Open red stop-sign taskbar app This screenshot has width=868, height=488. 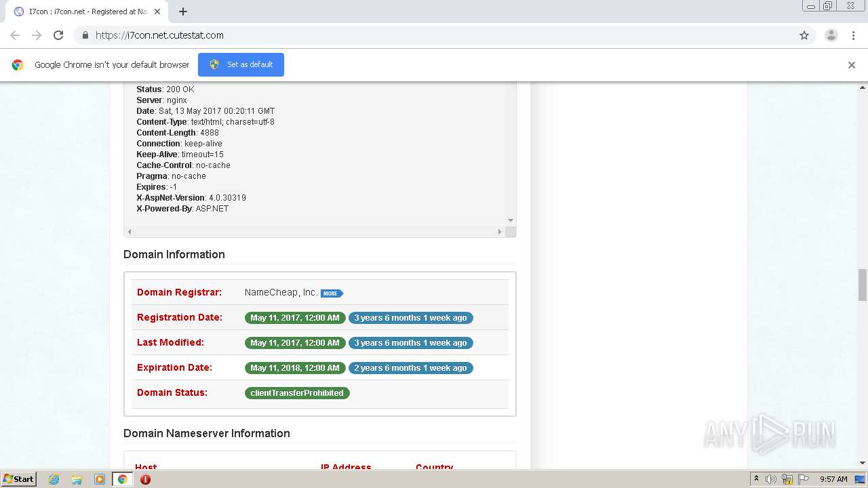145,479
